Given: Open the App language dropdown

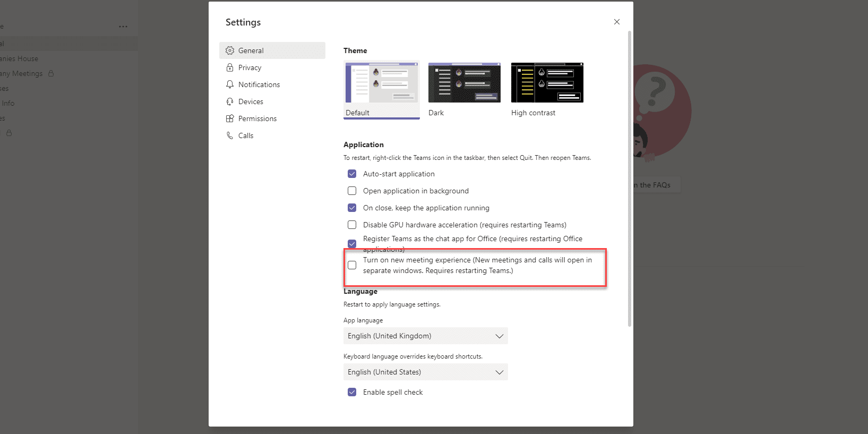Looking at the screenshot, I should coord(426,336).
